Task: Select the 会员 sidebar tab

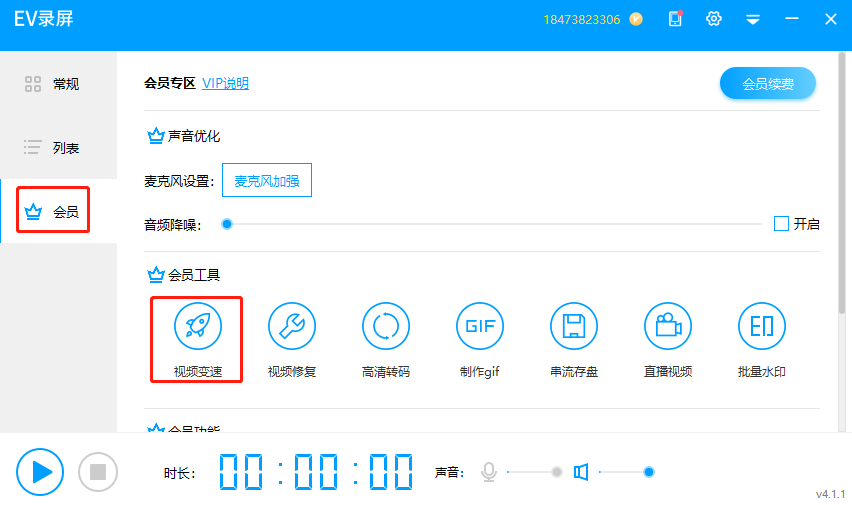Action: (x=58, y=211)
